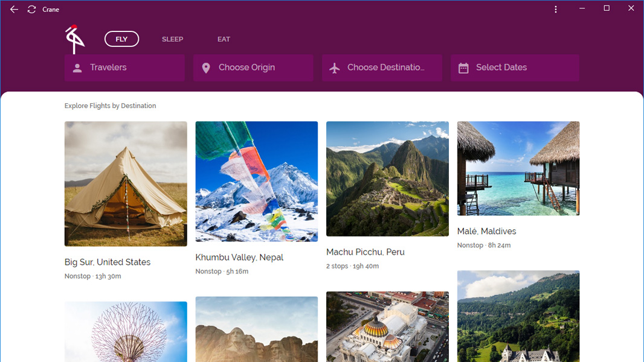The height and width of the screenshot is (362, 644).
Task: Maximize the Crane window
Action: click(x=607, y=8)
